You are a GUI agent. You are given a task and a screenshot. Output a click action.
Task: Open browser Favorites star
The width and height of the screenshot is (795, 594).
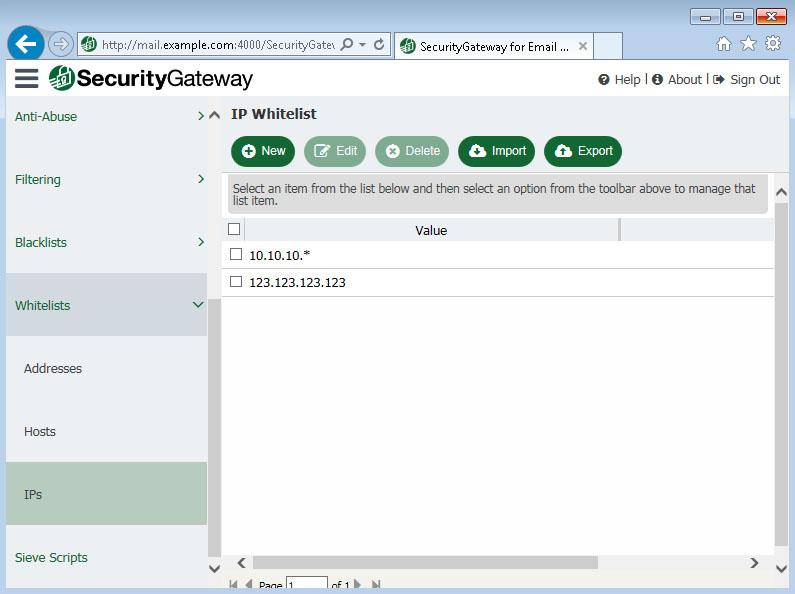tap(748, 44)
